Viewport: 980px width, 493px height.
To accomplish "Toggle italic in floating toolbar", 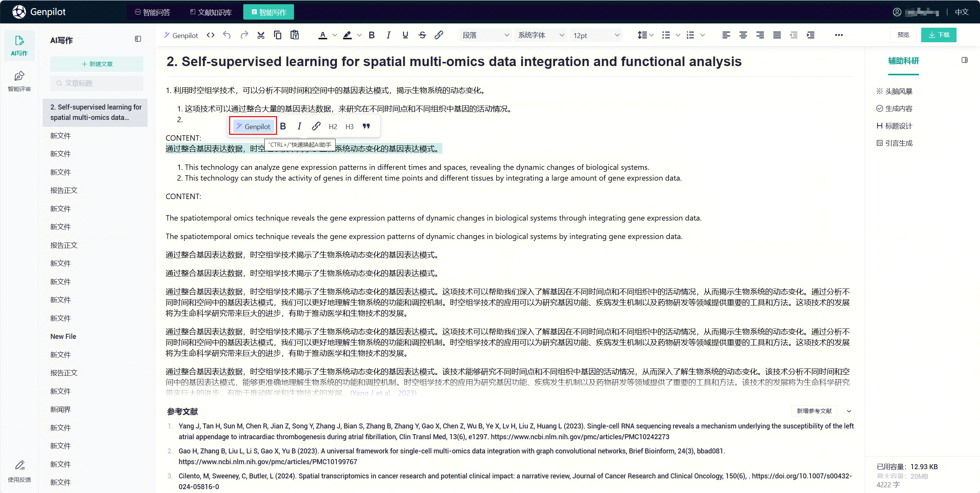I will (299, 126).
